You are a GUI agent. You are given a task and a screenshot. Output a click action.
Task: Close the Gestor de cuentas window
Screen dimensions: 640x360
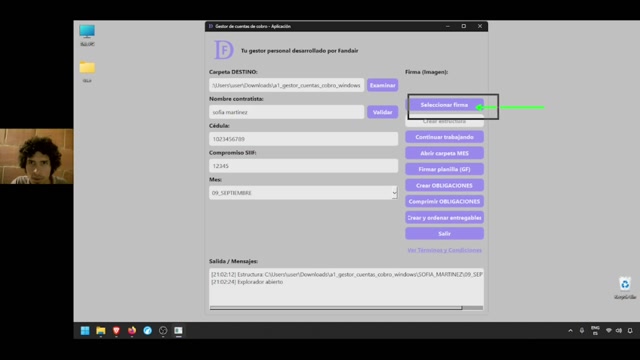(x=480, y=26)
